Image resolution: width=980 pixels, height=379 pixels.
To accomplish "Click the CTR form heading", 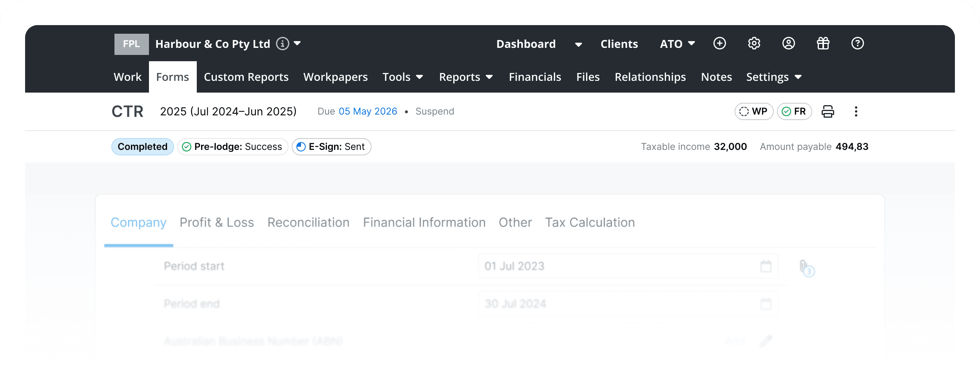I will (127, 111).
